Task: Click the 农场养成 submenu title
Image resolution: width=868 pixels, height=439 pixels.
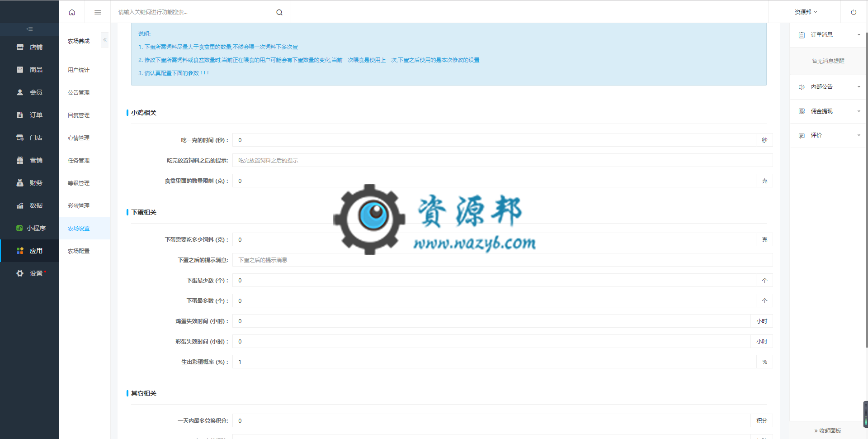Action: pos(79,41)
